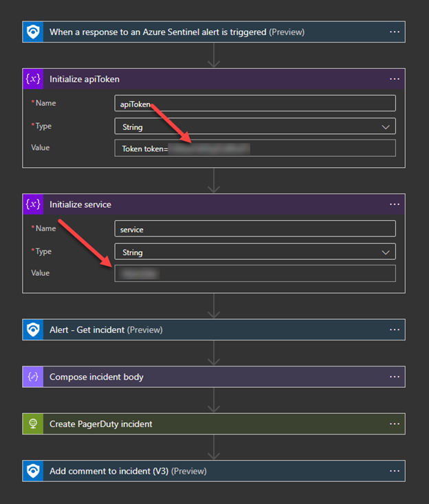This screenshot has width=429, height=504.
Task: Insert step after Initialize service arrow
Action: point(214,306)
